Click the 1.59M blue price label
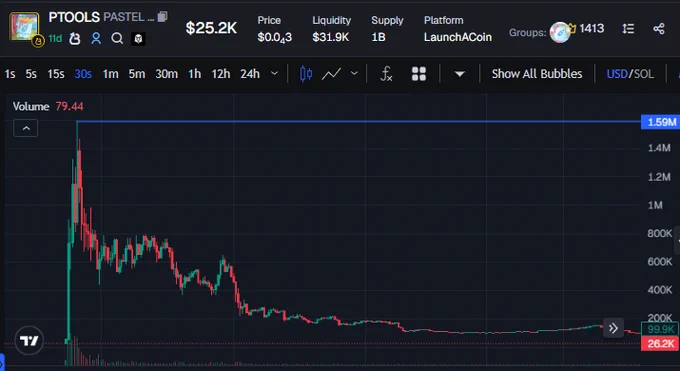Image resolution: width=680 pixels, height=371 pixels. tap(660, 122)
